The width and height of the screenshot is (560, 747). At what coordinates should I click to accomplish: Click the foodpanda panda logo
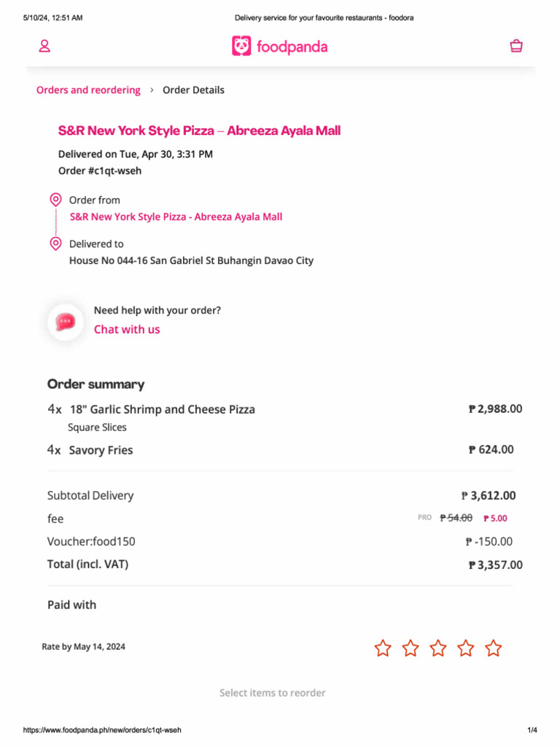(241, 47)
